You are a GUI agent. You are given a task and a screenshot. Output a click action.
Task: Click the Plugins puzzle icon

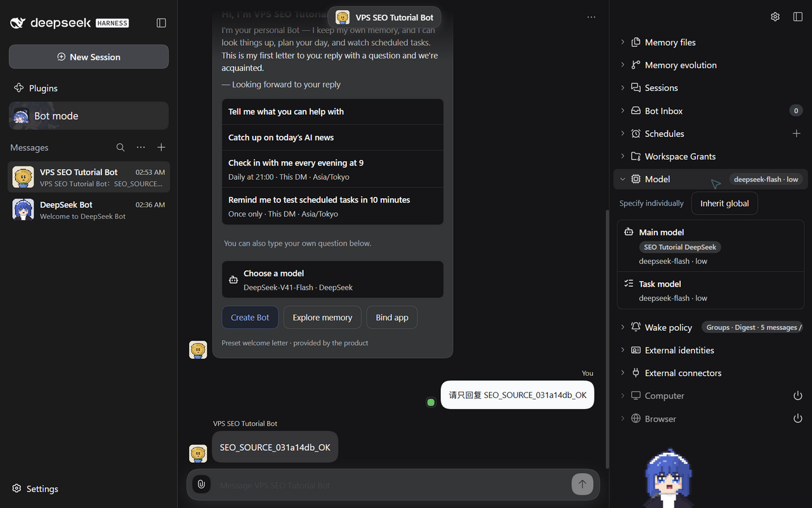[x=18, y=88]
